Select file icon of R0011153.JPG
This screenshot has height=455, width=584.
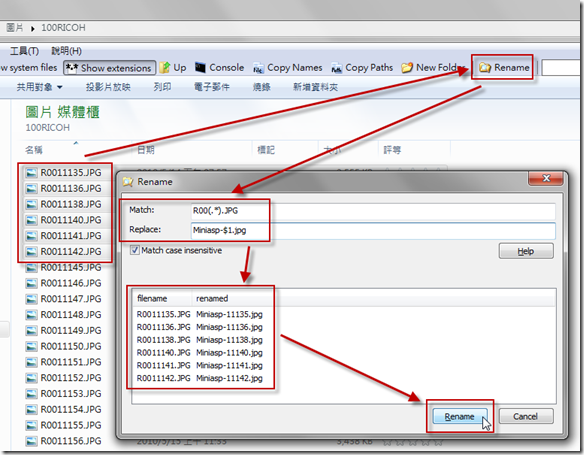click(x=31, y=394)
